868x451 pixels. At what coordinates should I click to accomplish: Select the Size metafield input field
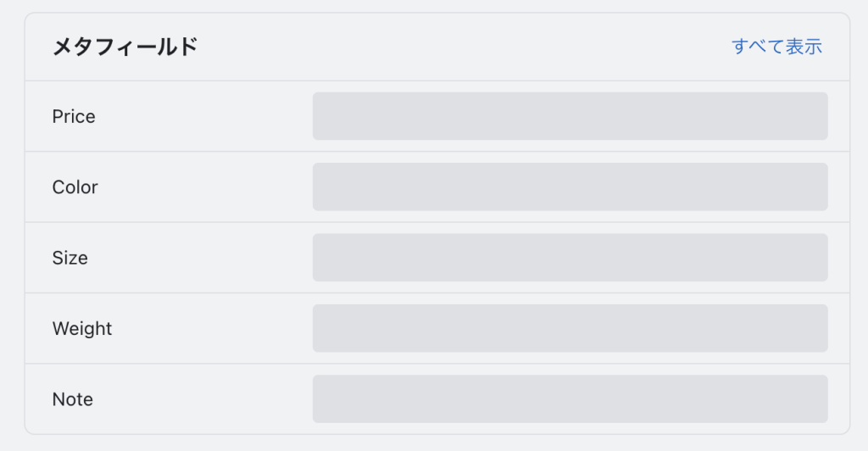tap(570, 258)
